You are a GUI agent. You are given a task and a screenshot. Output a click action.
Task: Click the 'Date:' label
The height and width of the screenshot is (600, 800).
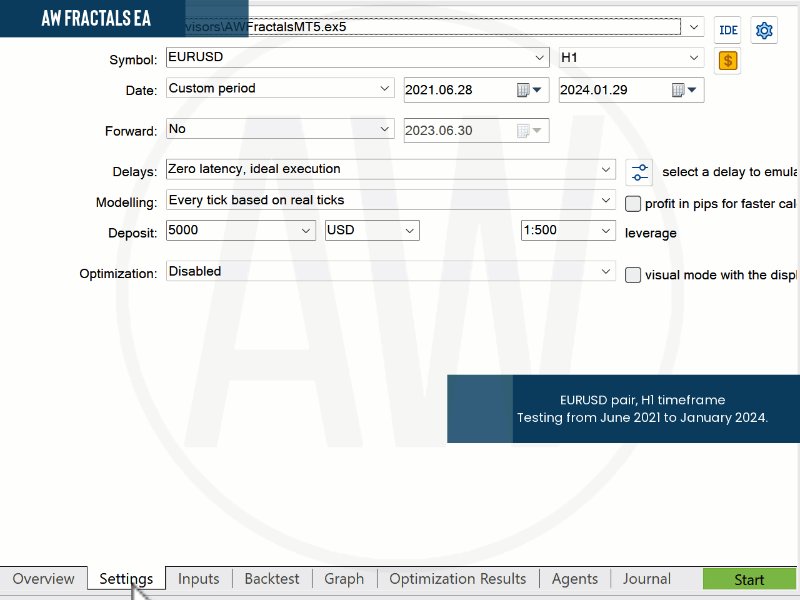pos(141,90)
